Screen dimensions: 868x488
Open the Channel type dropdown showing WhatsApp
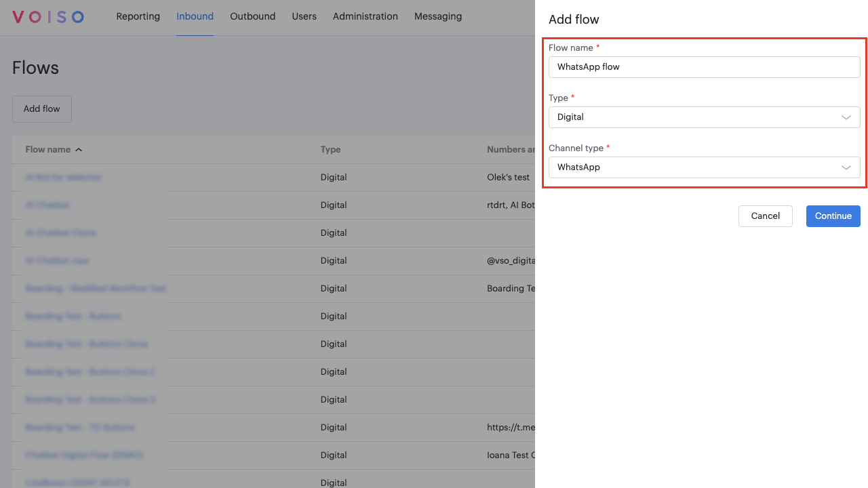coord(705,167)
